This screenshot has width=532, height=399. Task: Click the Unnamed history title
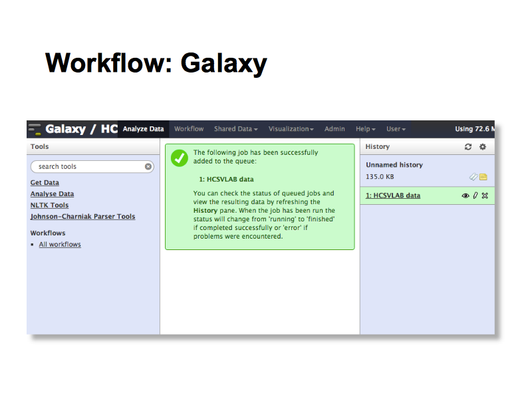tap(394, 165)
